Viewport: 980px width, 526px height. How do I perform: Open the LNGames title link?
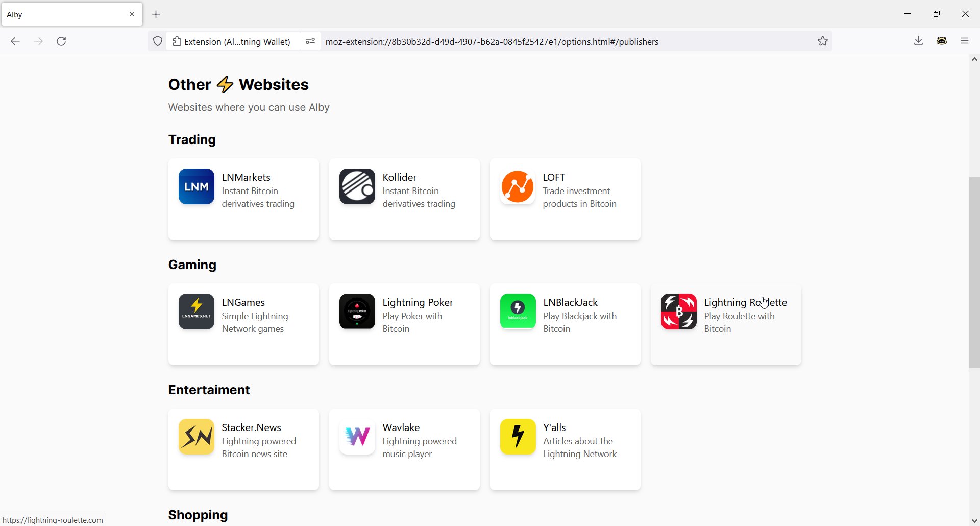click(x=243, y=302)
